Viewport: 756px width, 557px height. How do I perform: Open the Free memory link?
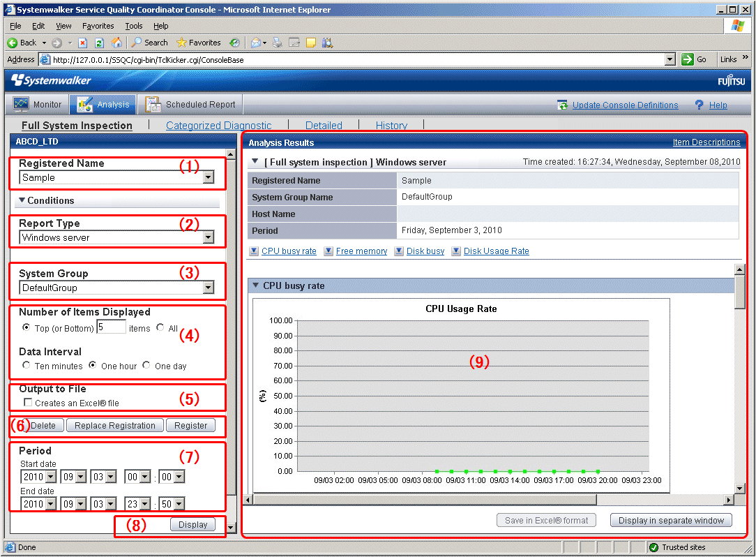361,251
